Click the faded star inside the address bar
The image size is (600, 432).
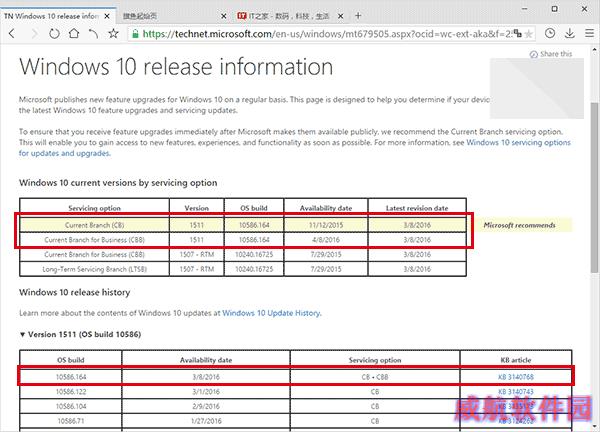tap(528, 34)
